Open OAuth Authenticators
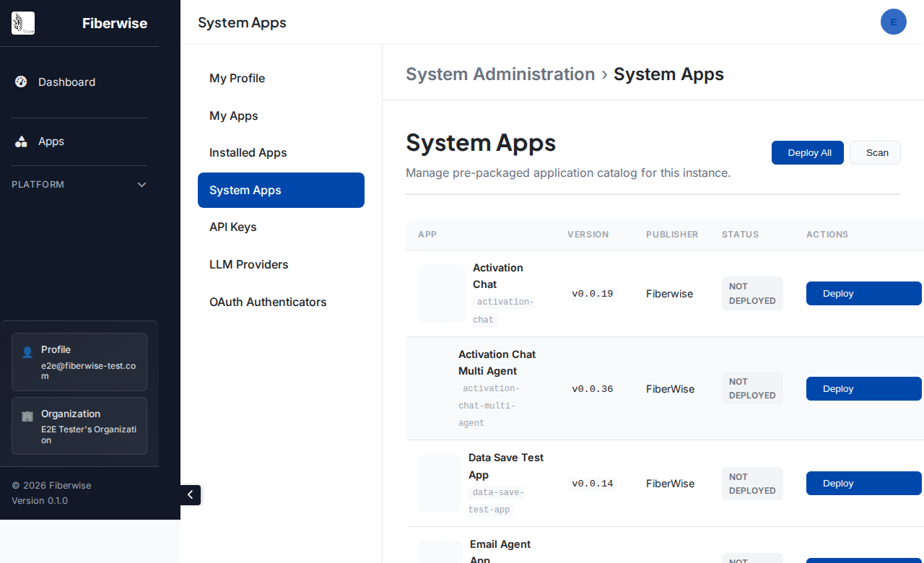The image size is (924, 563). 268,302
